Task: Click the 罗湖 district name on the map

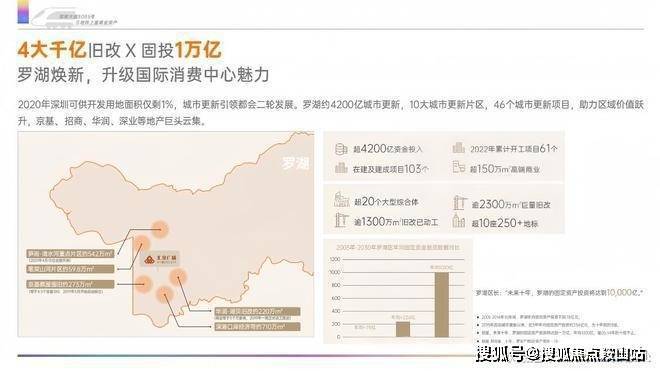Action: (x=295, y=163)
